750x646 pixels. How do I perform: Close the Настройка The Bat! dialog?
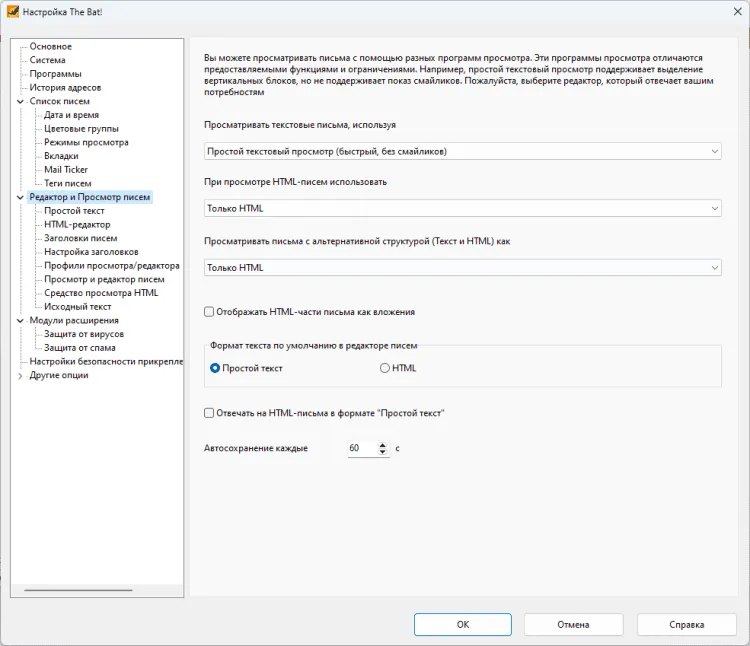(738, 11)
